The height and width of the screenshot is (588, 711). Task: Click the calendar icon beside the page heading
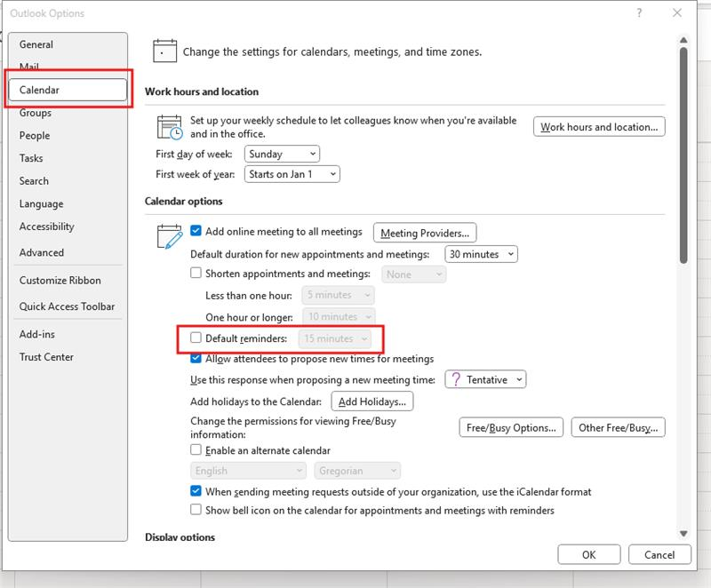[x=164, y=52]
